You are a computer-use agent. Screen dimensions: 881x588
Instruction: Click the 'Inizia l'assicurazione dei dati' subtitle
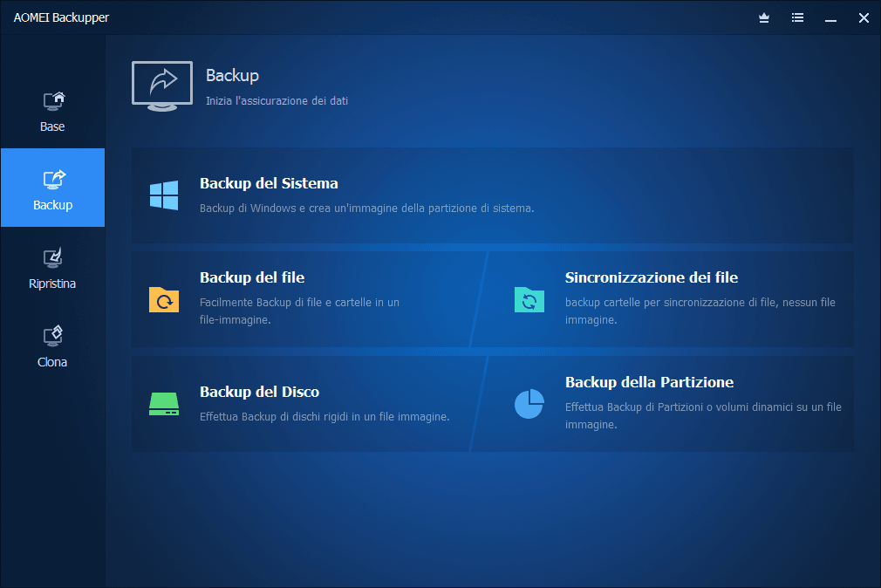277,100
